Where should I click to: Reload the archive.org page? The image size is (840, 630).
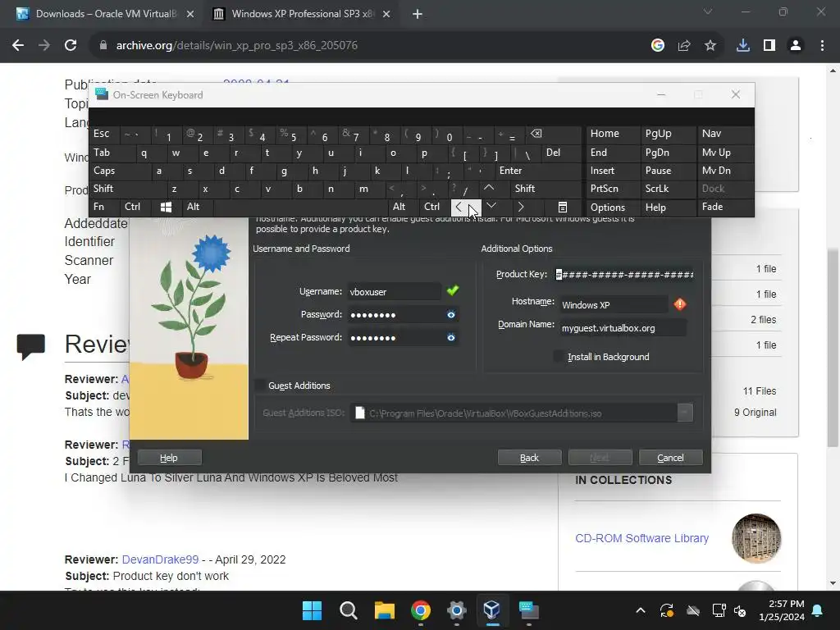[x=71, y=46]
